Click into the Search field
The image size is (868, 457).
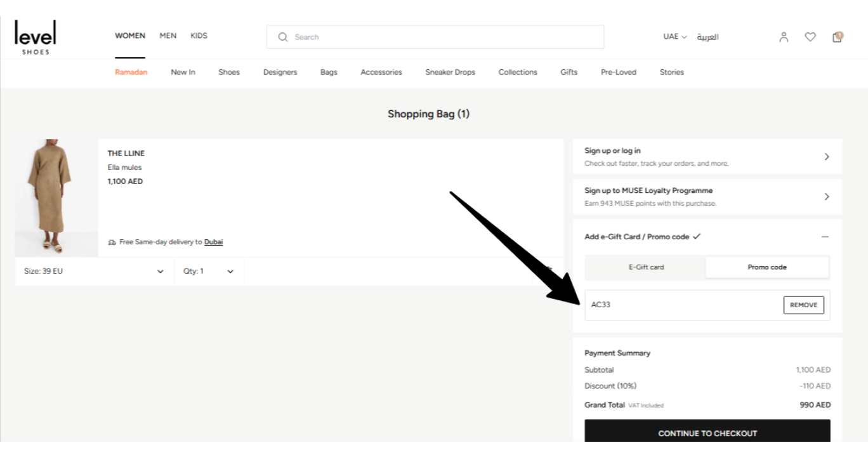point(435,37)
